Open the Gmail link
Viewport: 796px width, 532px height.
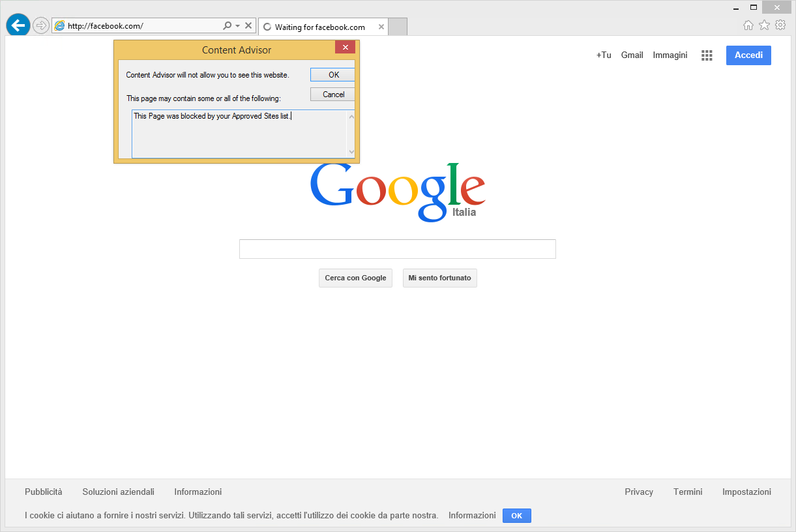[x=632, y=55]
